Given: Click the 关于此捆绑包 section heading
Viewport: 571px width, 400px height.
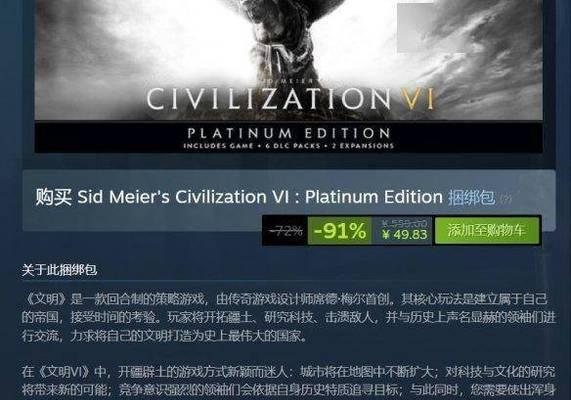Looking at the screenshot, I should pos(59,270).
